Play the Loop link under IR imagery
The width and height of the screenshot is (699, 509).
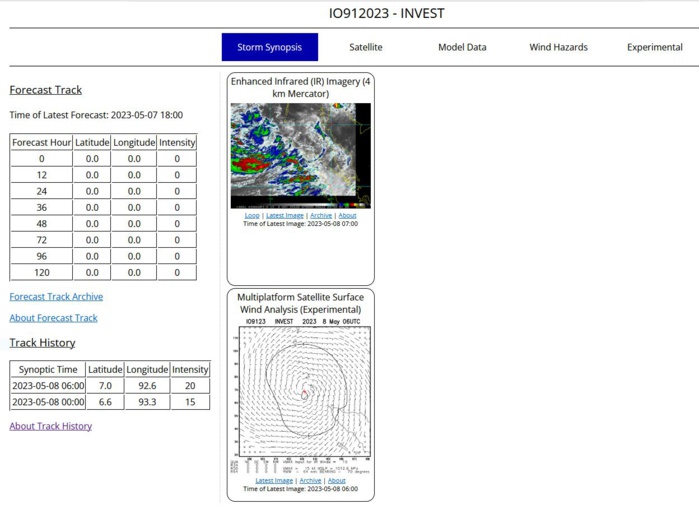tap(252, 215)
